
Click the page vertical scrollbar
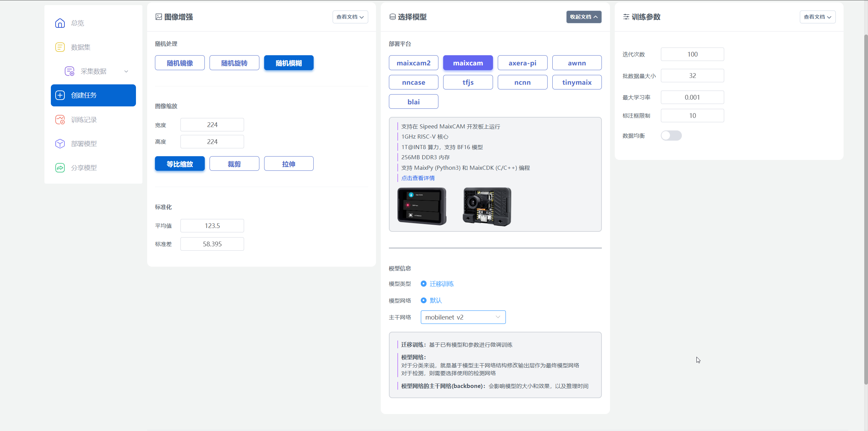point(866,209)
